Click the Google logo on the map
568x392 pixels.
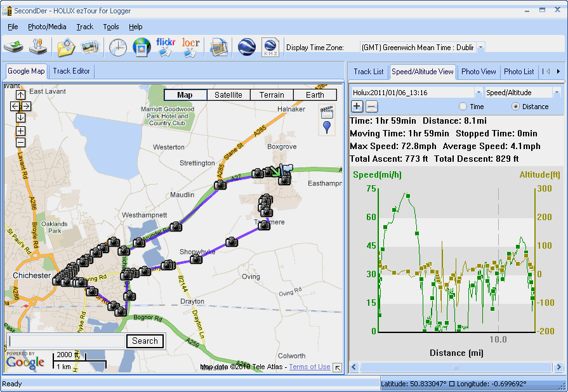pyautogui.click(x=25, y=362)
